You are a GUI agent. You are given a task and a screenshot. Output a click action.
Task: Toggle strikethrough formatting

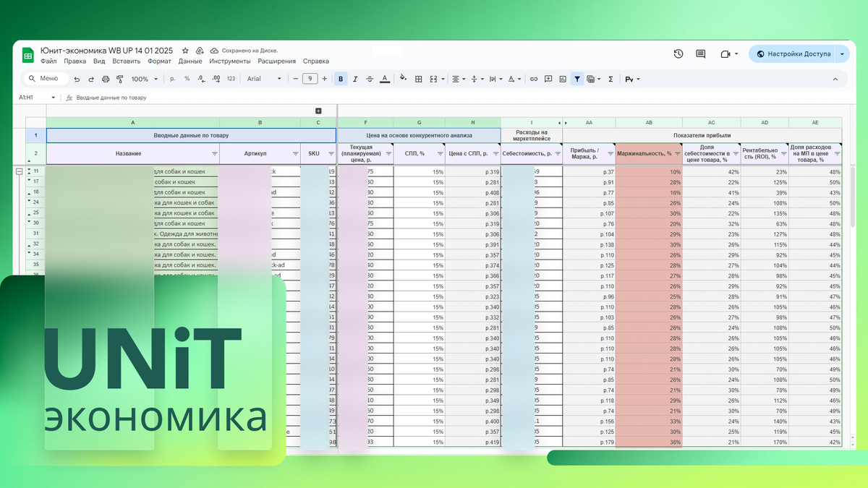[x=370, y=79]
